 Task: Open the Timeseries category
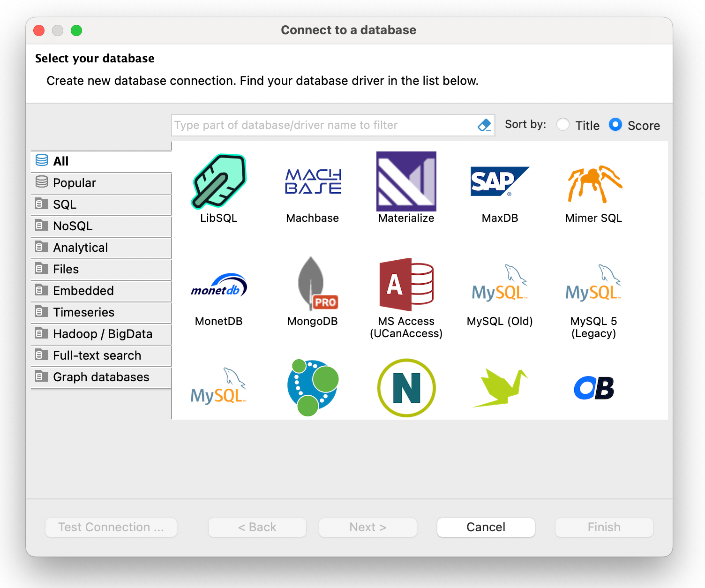click(x=101, y=312)
